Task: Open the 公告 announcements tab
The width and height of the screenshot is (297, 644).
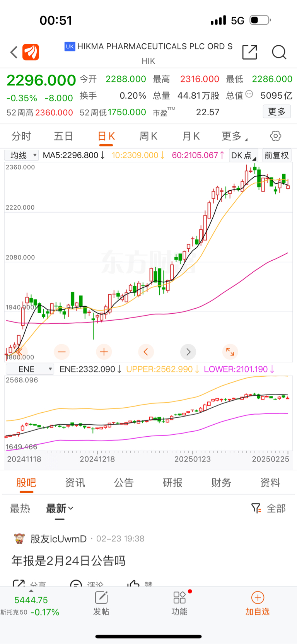Action: tap(124, 483)
